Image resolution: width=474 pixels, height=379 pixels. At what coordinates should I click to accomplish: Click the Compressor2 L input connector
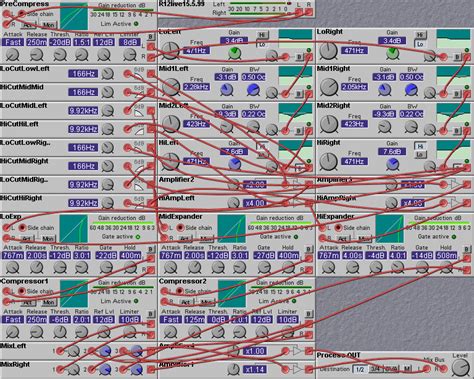(x=164, y=292)
